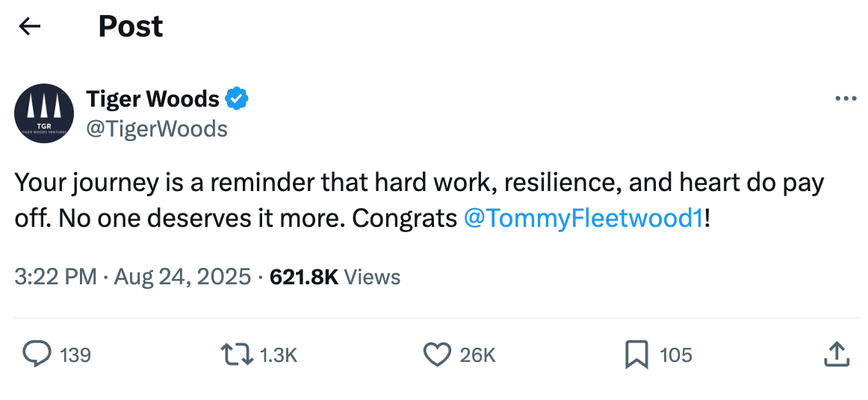Like the post with the heart icon
The height and width of the screenshot is (400, 868).
point(438,354)
